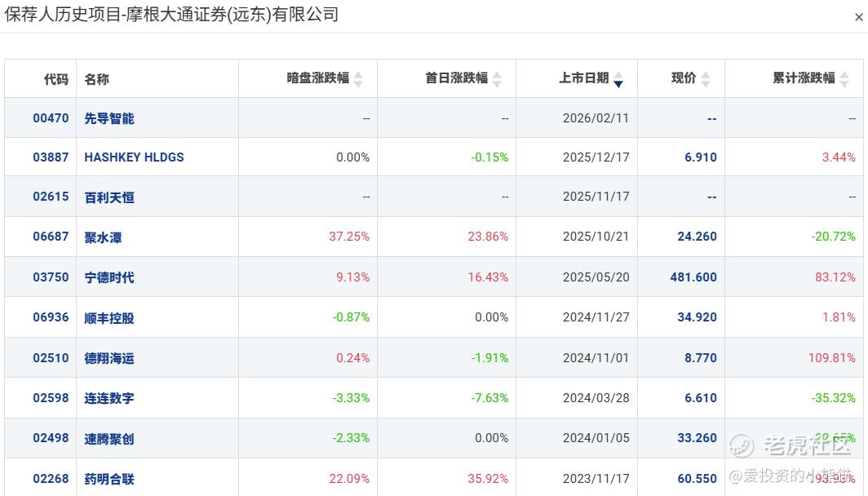Select stock code 03750
Viewport: 868px width, 496px height.
click(51, 277)
